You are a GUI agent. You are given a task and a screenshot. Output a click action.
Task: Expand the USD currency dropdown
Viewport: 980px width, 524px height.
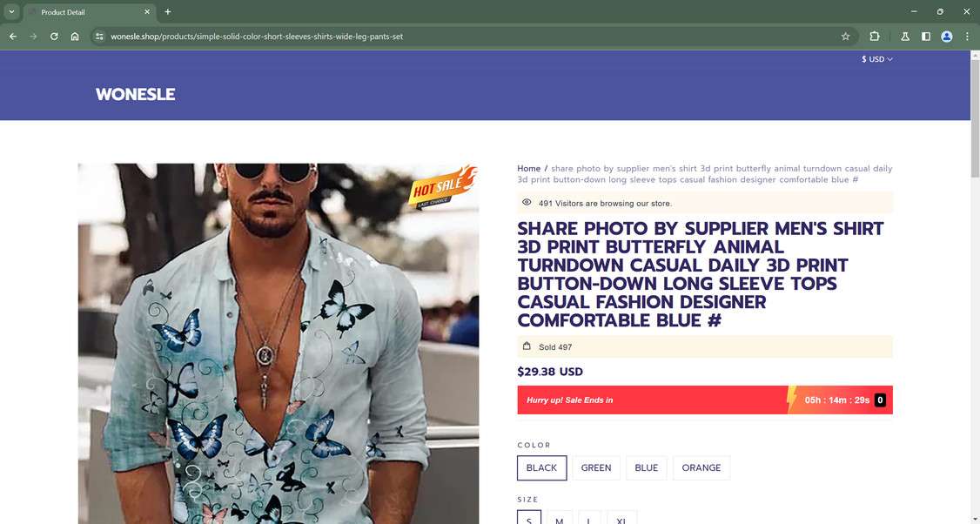tap(877, 59)
